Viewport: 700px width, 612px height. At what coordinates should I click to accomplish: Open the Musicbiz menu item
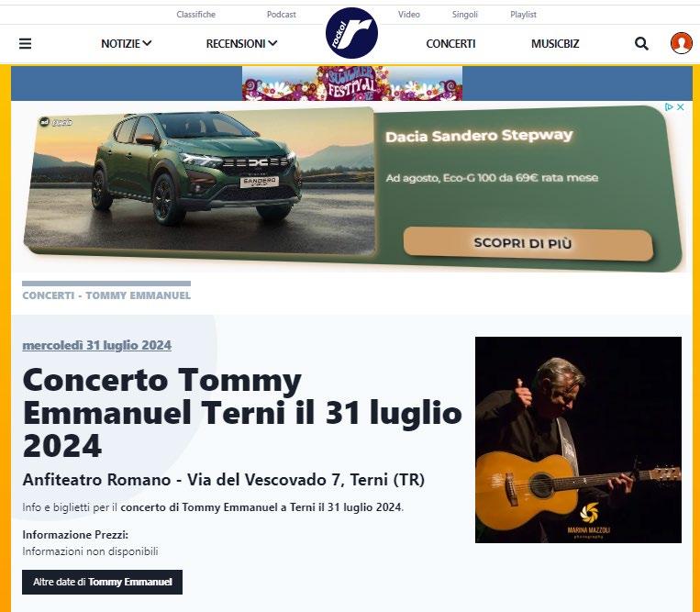click(x=555, y=44)
